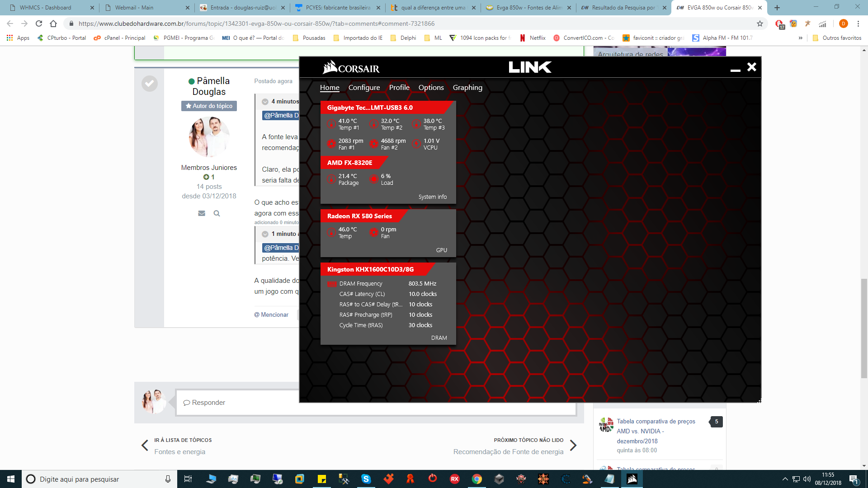
Task: Select the Fan #1 2083 rpm fan icon
Action: (x=331, y=144)
